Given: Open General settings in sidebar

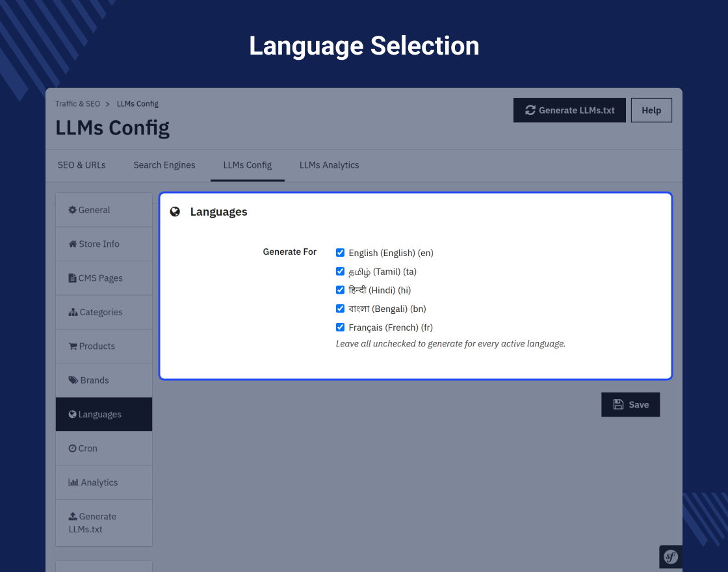Looking at the screenshot, I should pos(104,210).
